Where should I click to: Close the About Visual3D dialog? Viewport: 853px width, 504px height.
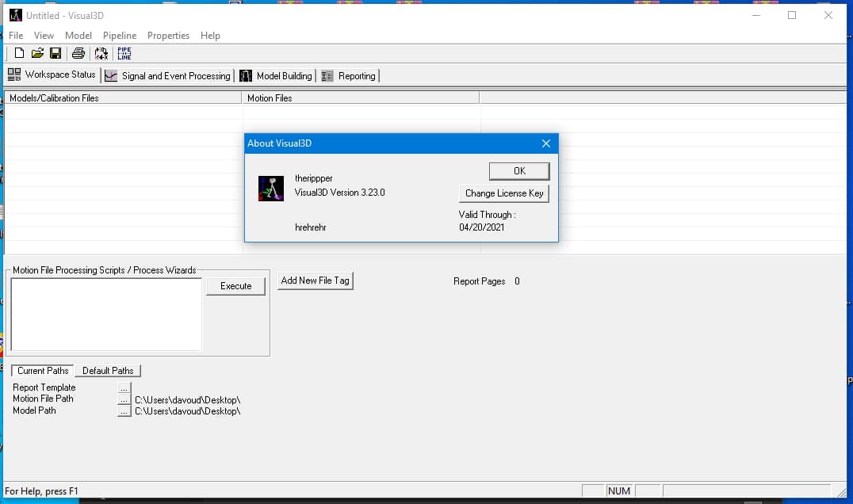[x=545, y=143]
